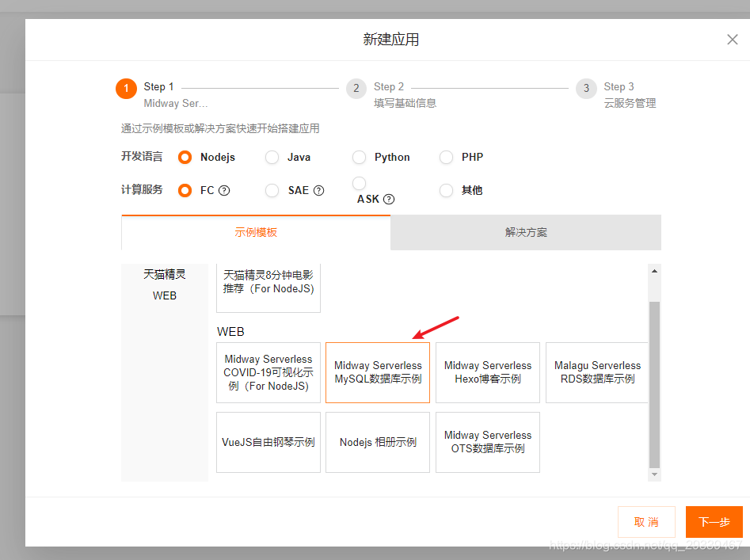The image size is (750, 560).
Task: Select 天猫精灵 category in sidebar
Action: click(x=165, y=274)
